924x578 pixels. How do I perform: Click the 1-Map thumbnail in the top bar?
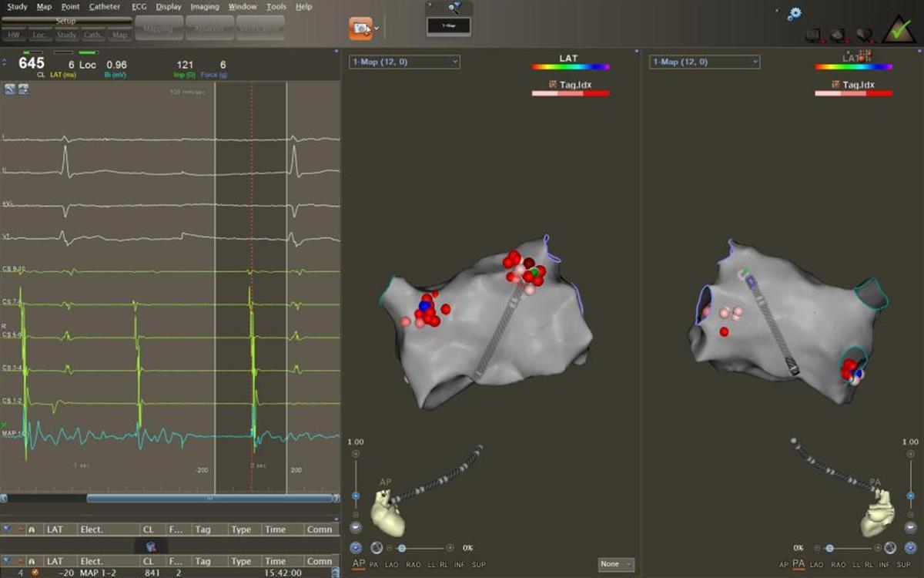tap(449, 25)
